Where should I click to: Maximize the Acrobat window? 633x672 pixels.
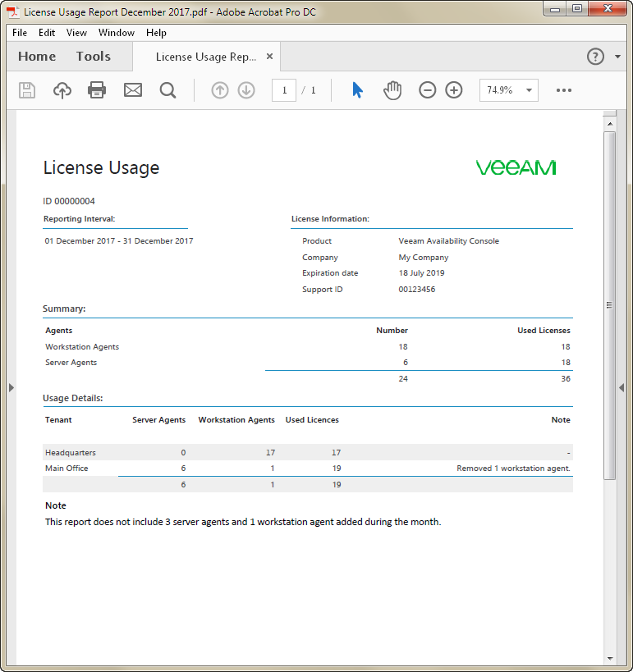(x=577, y=9)
